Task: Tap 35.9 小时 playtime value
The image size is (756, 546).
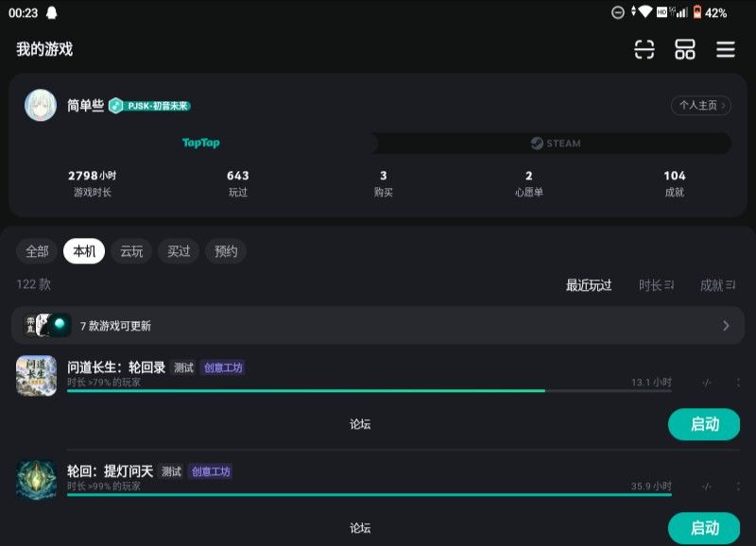Action: [x=651, y=486]
